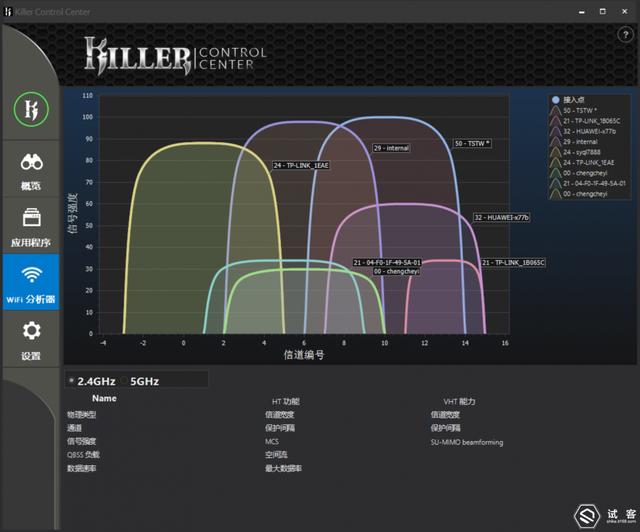Click the 'QBSS 负载' field label
Screen dimensions: 640x532
83,455
